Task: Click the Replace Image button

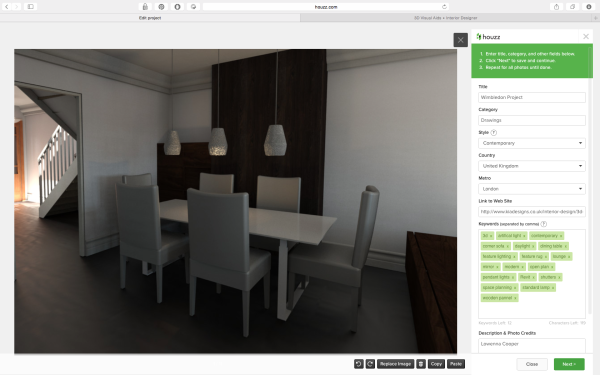Action: (396, 364)
